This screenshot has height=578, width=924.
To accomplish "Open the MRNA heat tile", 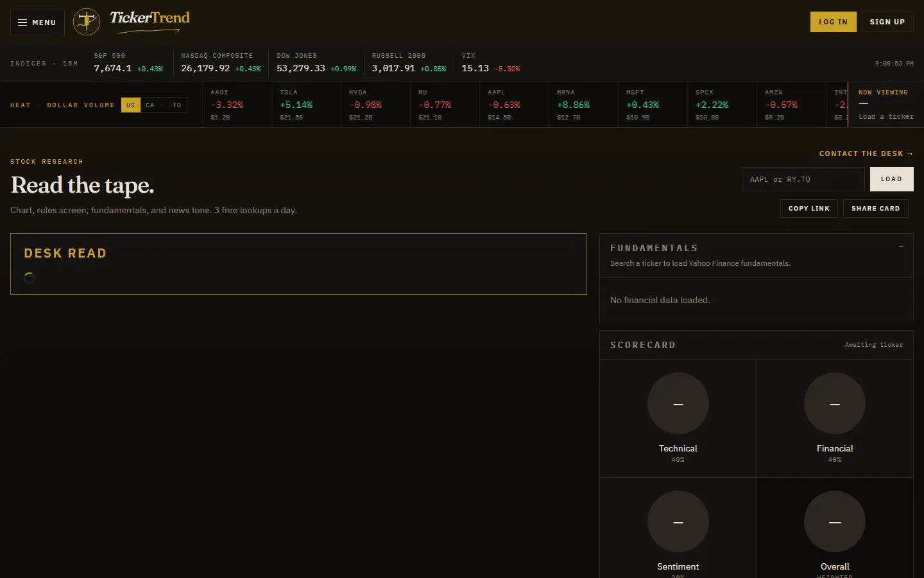I will point(583,105).
